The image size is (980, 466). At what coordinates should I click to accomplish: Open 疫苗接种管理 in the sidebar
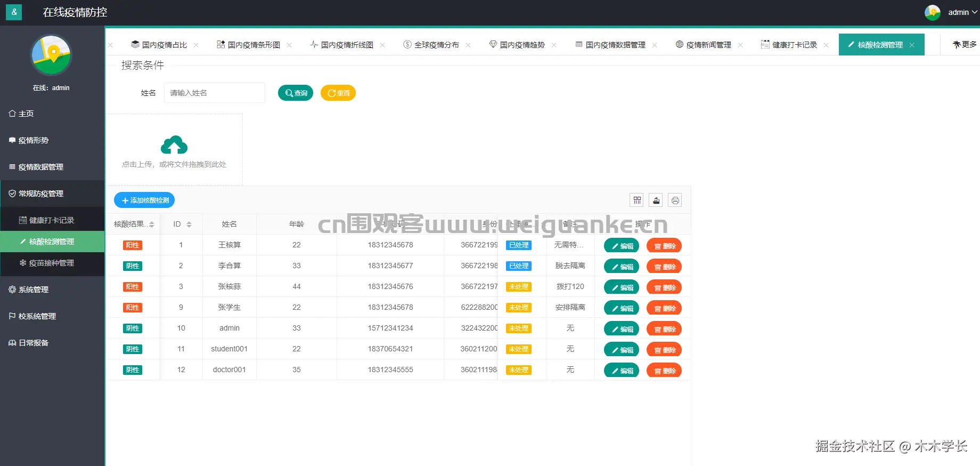point(52,263)
